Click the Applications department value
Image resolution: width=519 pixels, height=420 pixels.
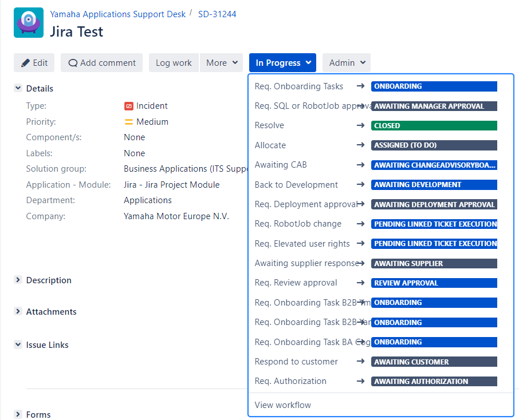(148, 200)
